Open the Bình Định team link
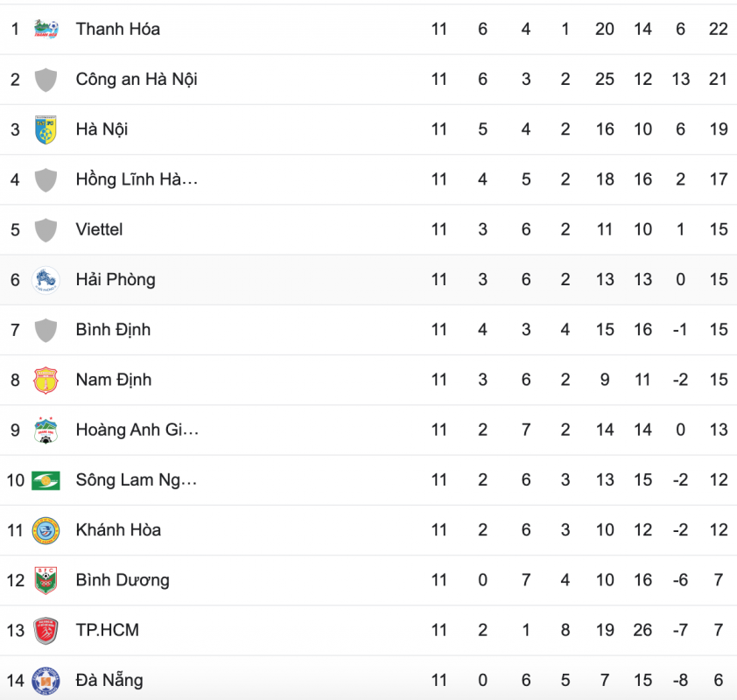 click(113, 330)
